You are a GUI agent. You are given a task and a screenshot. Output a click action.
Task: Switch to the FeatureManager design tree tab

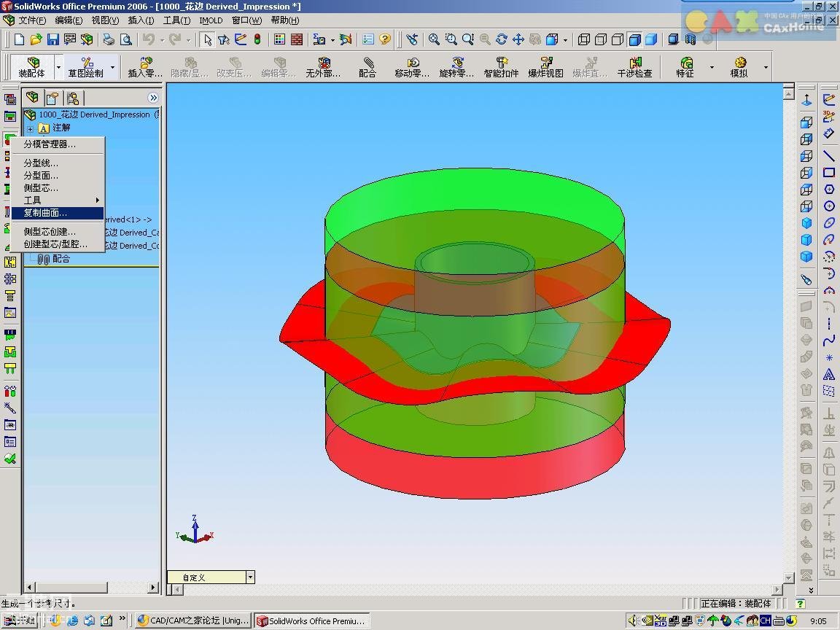coord(33,98)
